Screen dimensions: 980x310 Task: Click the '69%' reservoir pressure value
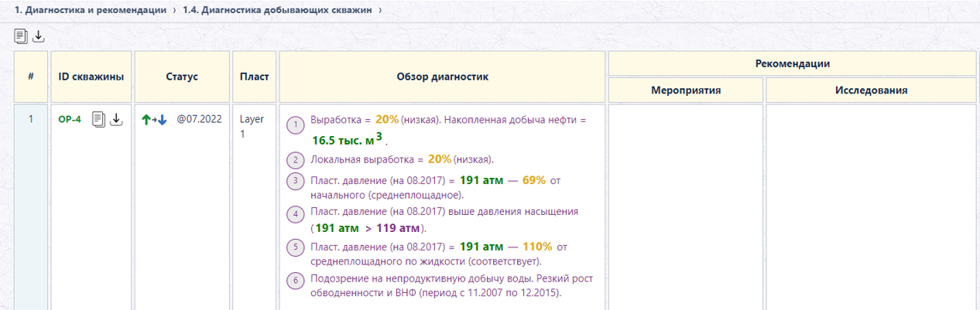(x=534, y=179)
